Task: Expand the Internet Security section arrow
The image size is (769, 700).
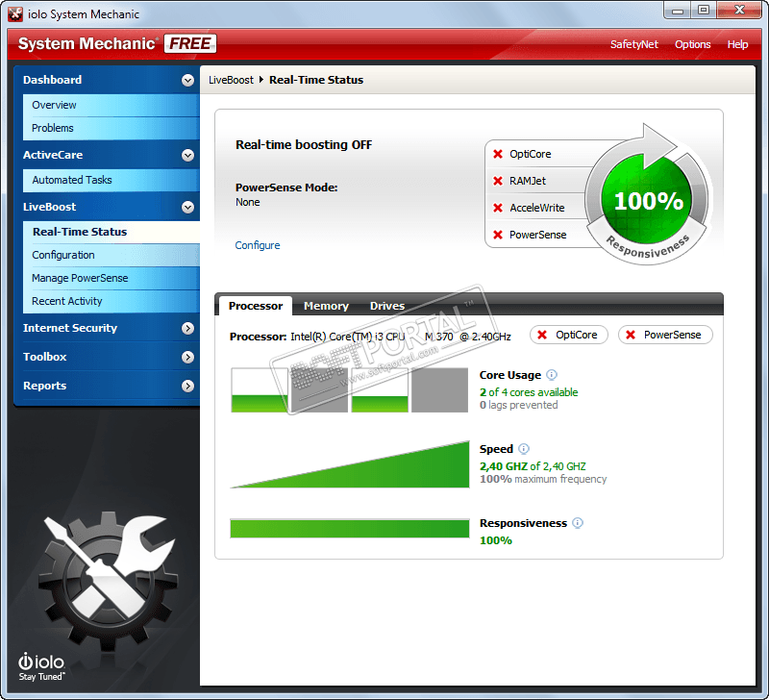Action: point(187,328)
